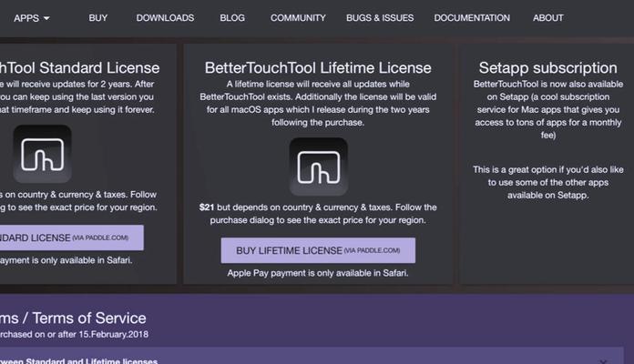
Task: Click 'This is a great option' Setapp paragraph
Action: [x=547, y=182]
